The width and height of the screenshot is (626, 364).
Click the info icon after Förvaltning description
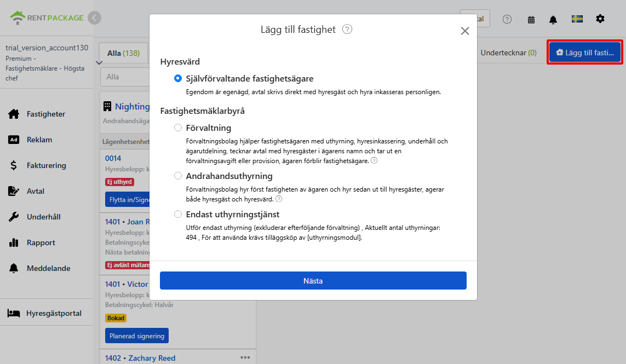tap(374, 160)
